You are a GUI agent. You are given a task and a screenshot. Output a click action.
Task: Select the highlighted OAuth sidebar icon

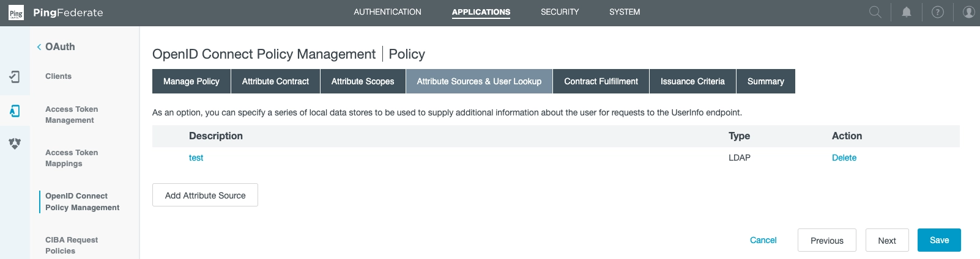[15, 111]
